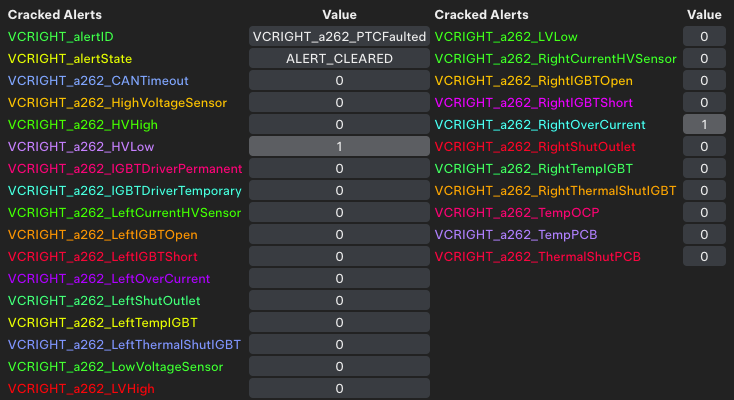The height and width of the screenshot is (400, 734).
Task: Click the value field for VCRIGHT_a262_RightOverCurrent
Action: coord(704,124)
